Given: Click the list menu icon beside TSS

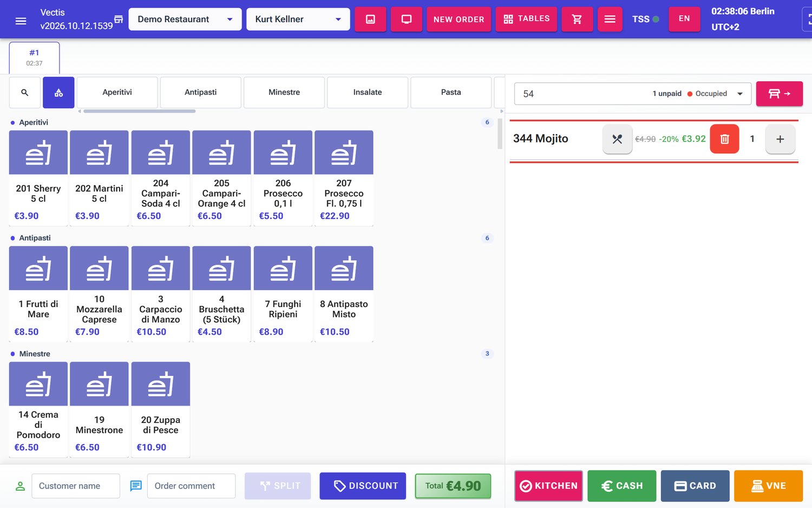Looking at the screenshot, I should coord(610,19).
